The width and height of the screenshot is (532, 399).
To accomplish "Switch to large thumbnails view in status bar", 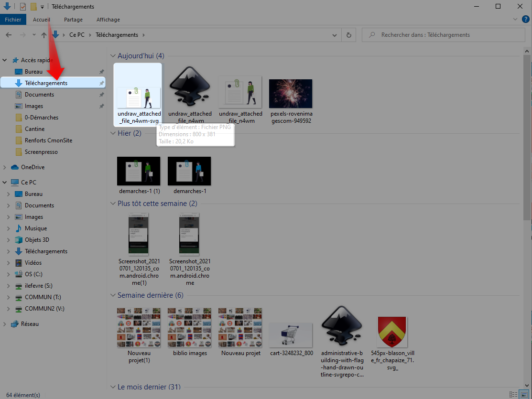I will pyautogui.click(x=523, y=395).
